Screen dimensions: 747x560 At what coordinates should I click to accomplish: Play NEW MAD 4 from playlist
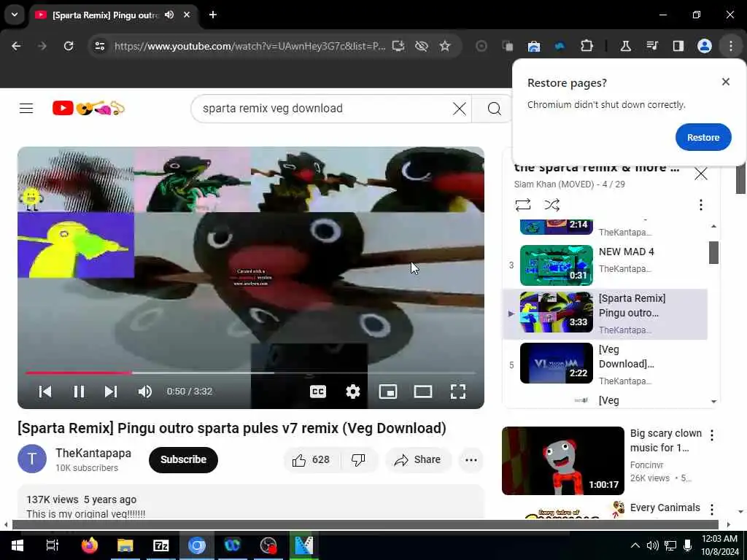pos(605,265)
